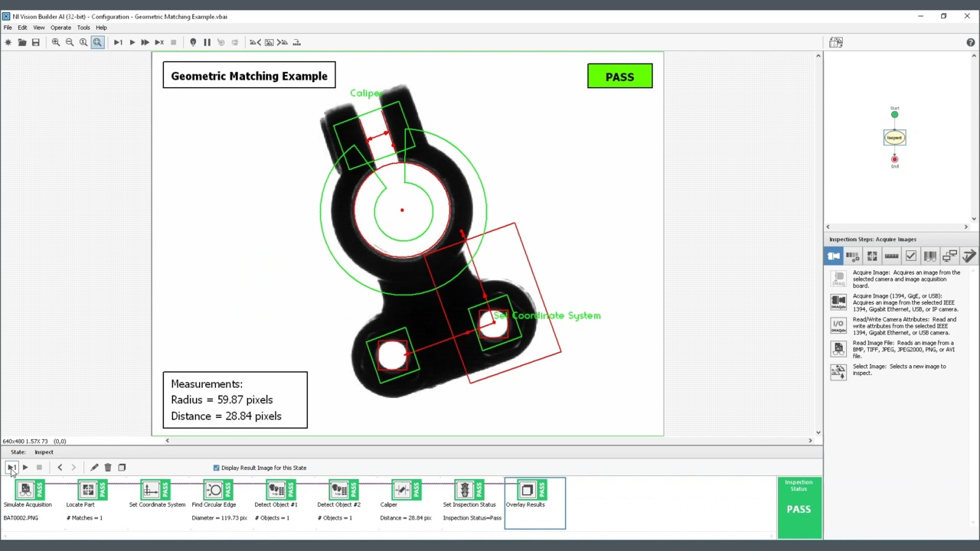Open the Edit menu
Viewport: 980px width, 551px height.
(x=22, y=28)
